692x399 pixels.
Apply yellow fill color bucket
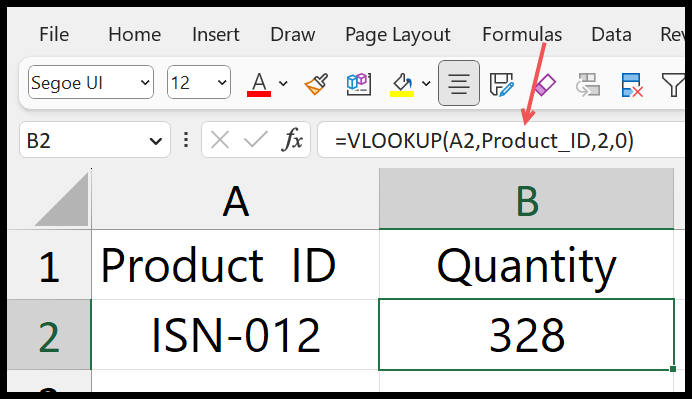[402, 84]
